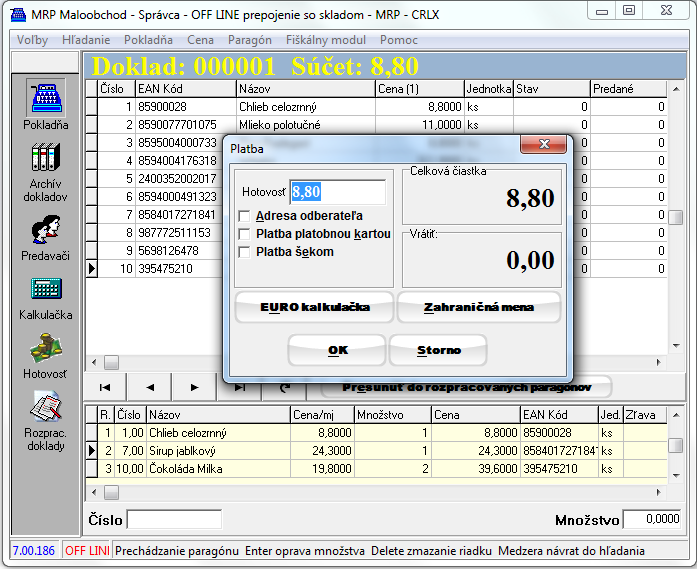Click the Hotovosť amount input field

(x=337, y=192)
